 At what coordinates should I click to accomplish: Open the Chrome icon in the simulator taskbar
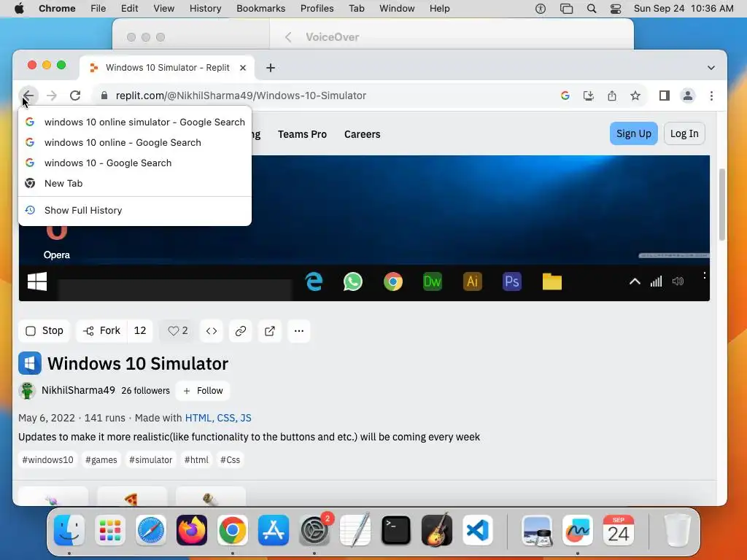(393, 281)
